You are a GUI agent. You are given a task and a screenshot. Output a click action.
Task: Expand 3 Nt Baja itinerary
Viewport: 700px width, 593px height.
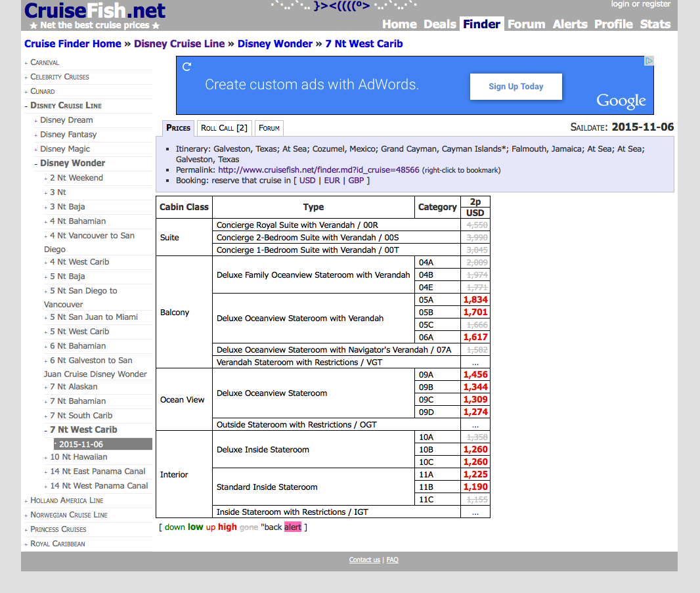coord(68,207)
